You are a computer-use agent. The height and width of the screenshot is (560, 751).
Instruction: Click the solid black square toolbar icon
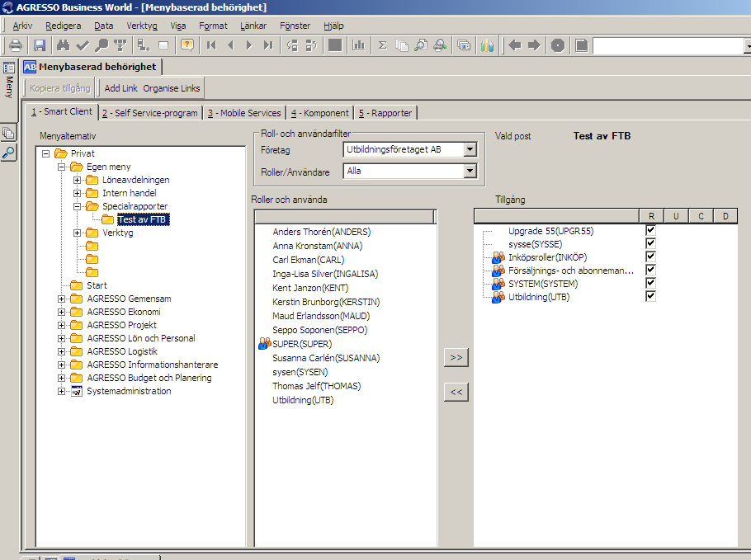click(x=335, y=45)
